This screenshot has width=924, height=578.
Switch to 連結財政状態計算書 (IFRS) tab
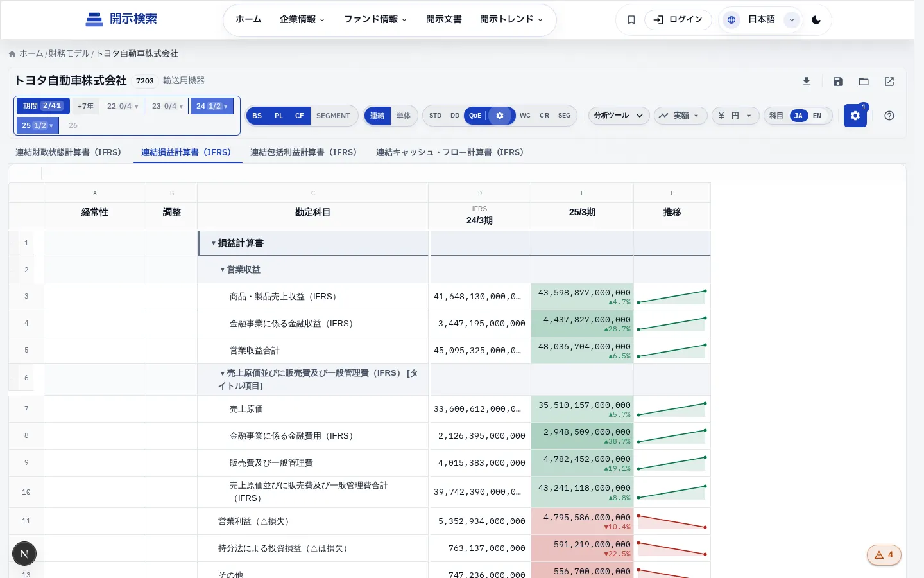[68, 153]
